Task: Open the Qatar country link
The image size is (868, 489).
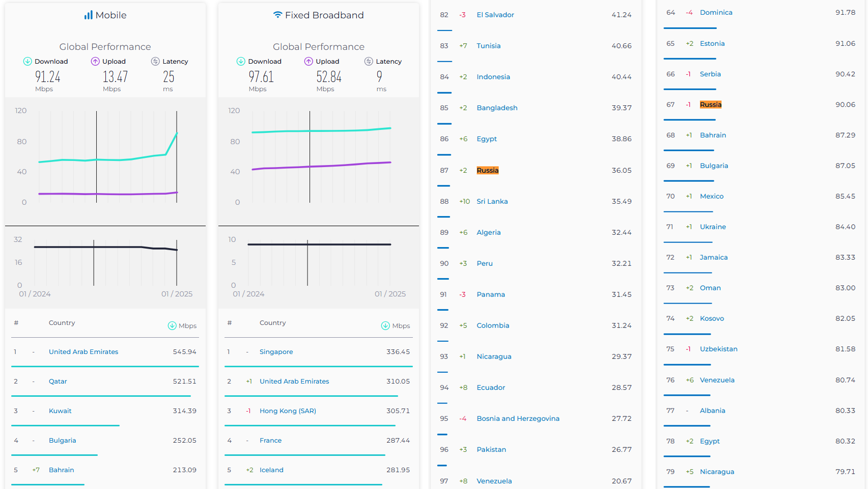Action: pos(58,382)
